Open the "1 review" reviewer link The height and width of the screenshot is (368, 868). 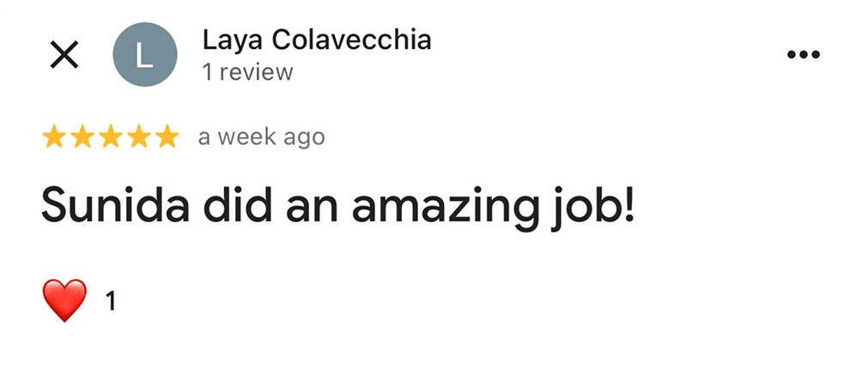247,73
